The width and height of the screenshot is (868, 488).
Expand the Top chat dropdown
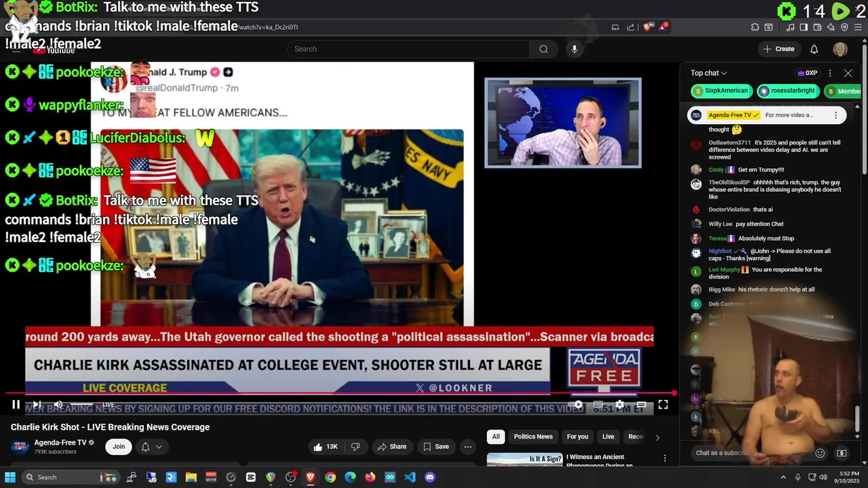point(709,73)
